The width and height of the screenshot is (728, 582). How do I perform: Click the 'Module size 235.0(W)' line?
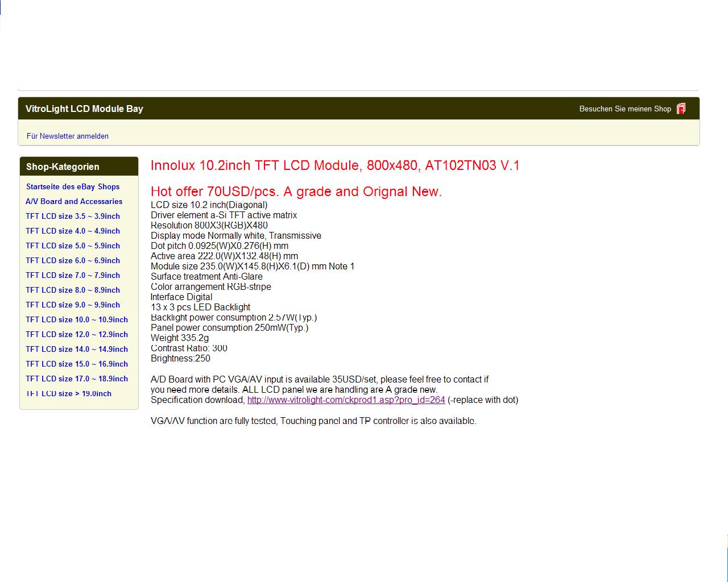(x=253, y=266)
